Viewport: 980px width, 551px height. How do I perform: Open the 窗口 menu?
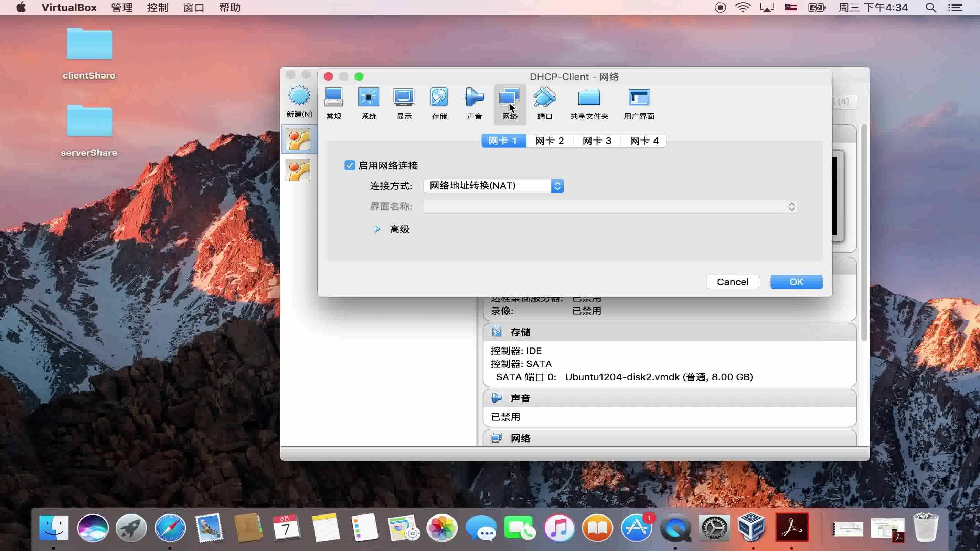tap(194, 8)
